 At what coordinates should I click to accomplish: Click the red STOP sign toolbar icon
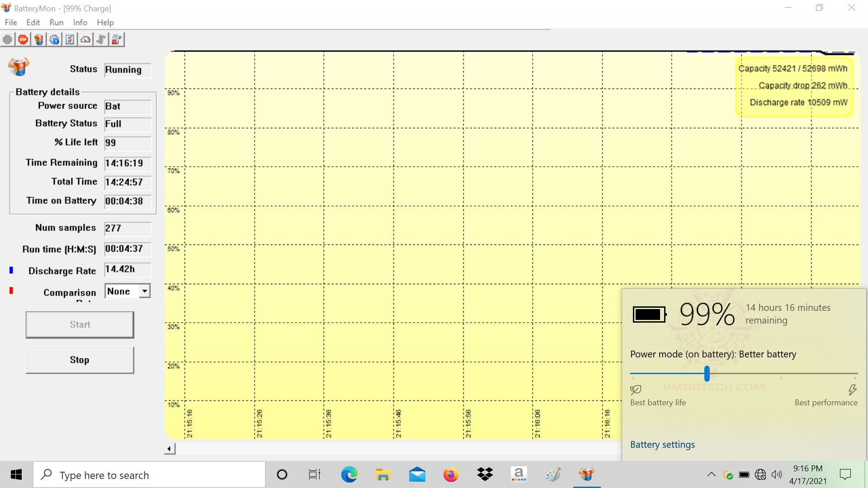pyautogui.click(x=23, y=40)
